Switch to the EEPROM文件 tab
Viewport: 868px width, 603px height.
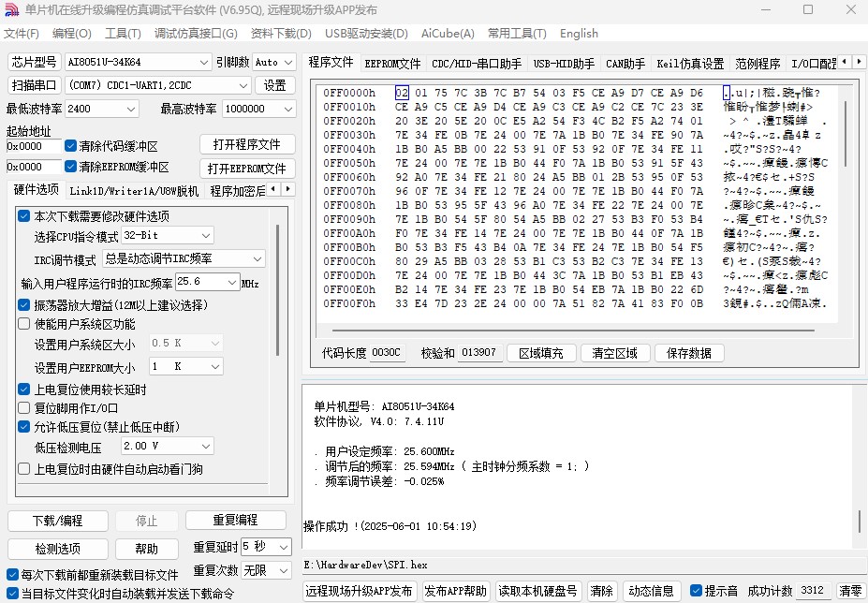tap(392, 64)
